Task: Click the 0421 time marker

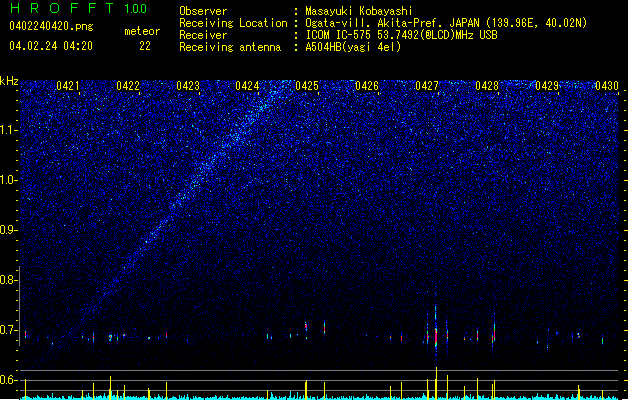Action: coord(67,86)
